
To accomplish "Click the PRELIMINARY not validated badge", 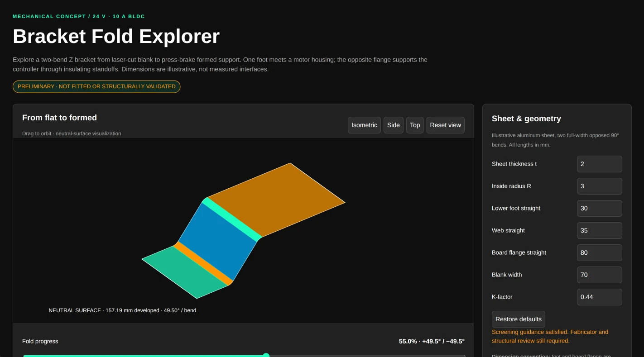I will coord(96,86).
